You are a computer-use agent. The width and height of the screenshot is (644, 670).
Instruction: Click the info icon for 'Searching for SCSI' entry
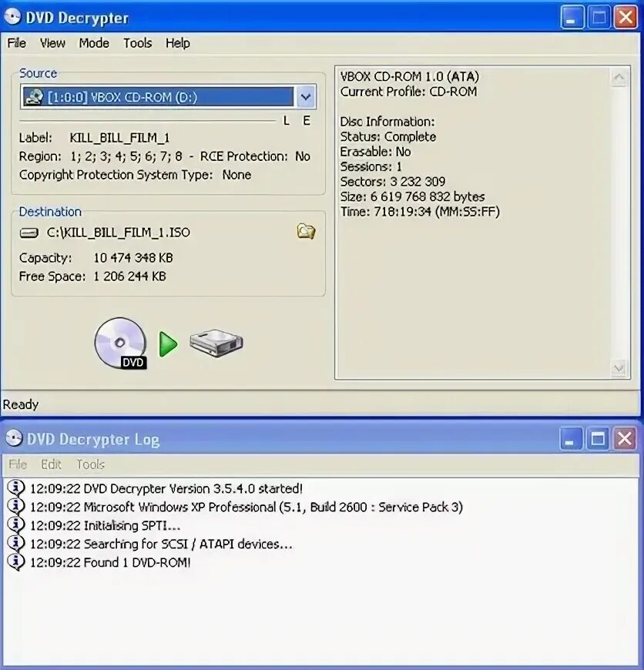click(x=16, y=543)
